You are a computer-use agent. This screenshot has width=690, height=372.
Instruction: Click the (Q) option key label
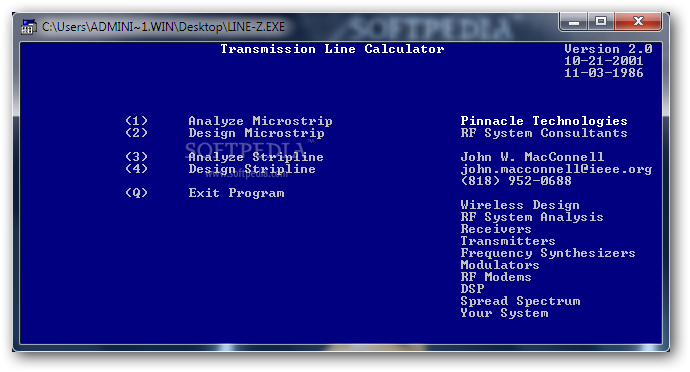pyautogui.click(x=136, y=193)
